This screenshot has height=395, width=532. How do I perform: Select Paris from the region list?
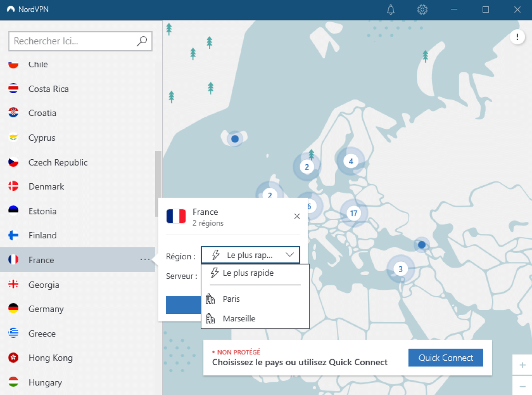pyautogui.click(x=231, y=299)
